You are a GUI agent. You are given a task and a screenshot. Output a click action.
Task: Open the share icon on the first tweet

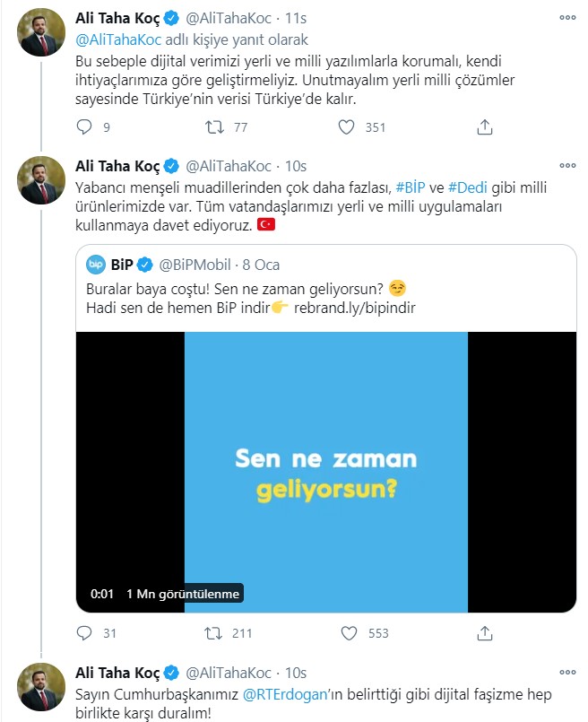point(485,127)
